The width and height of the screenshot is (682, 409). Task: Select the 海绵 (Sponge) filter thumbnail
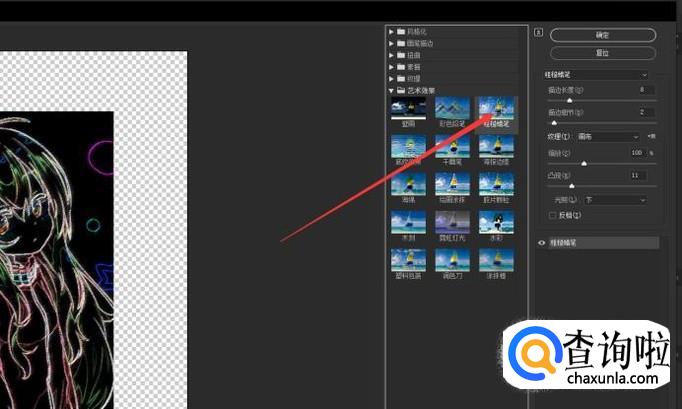tap(408, 184)
